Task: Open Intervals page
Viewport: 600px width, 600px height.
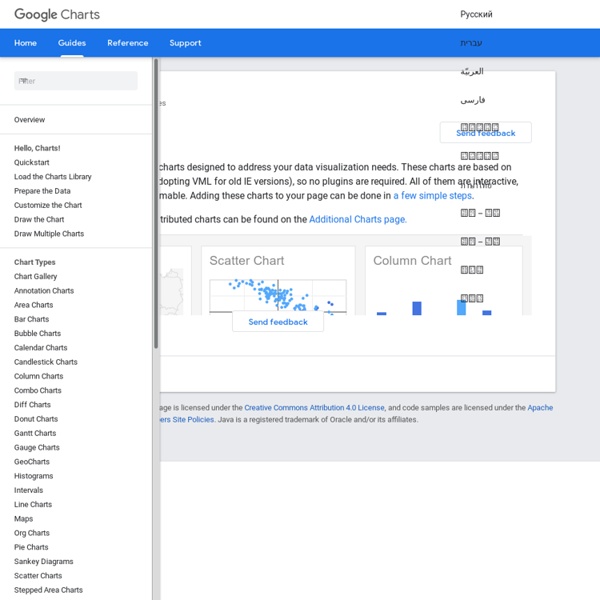Action: click(28, 490)
